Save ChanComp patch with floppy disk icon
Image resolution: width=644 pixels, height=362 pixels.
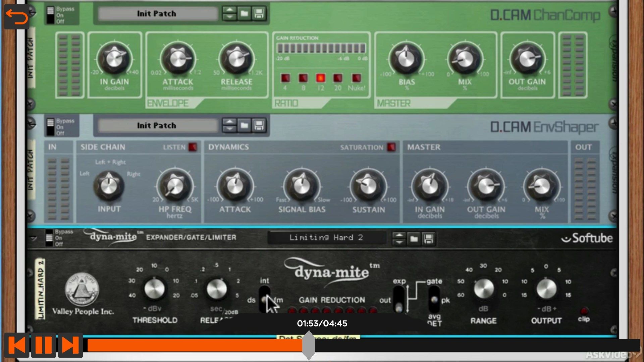pos(259,14)
